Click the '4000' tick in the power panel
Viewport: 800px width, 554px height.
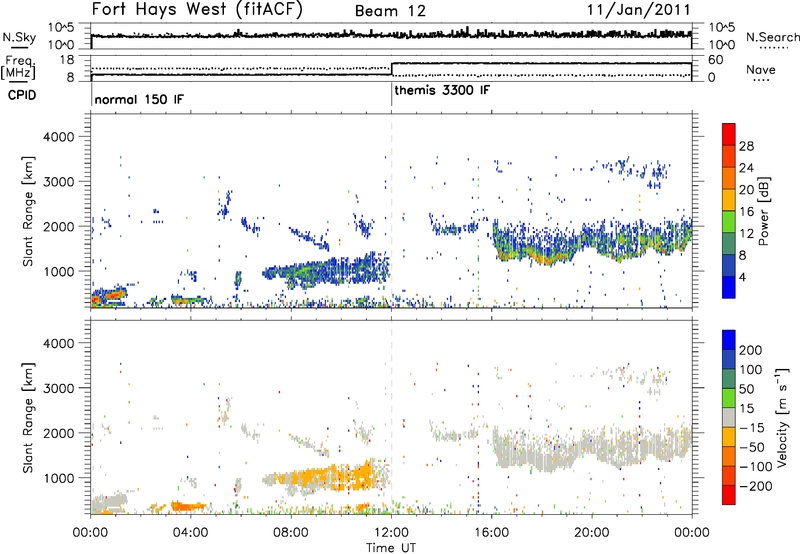[x=58, y=137]
